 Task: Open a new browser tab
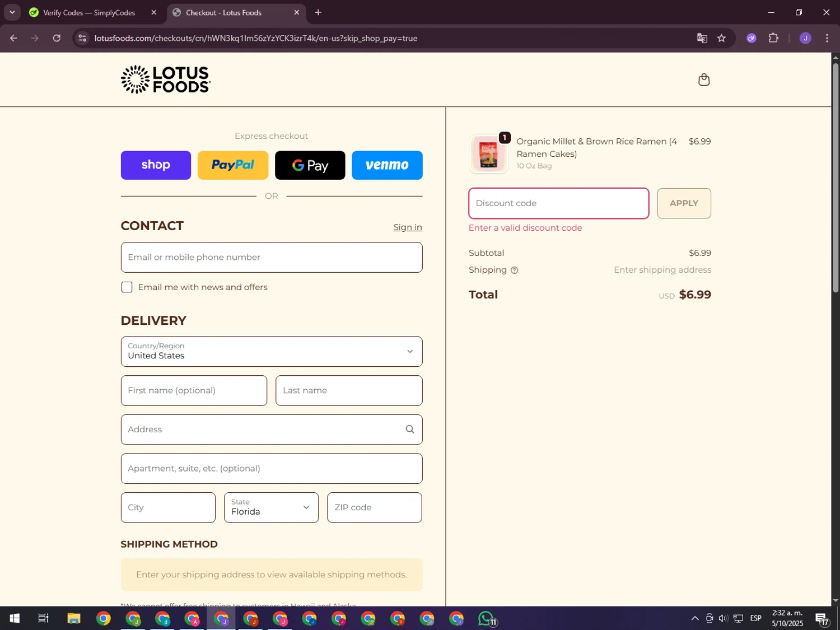(x=318, y=12)
